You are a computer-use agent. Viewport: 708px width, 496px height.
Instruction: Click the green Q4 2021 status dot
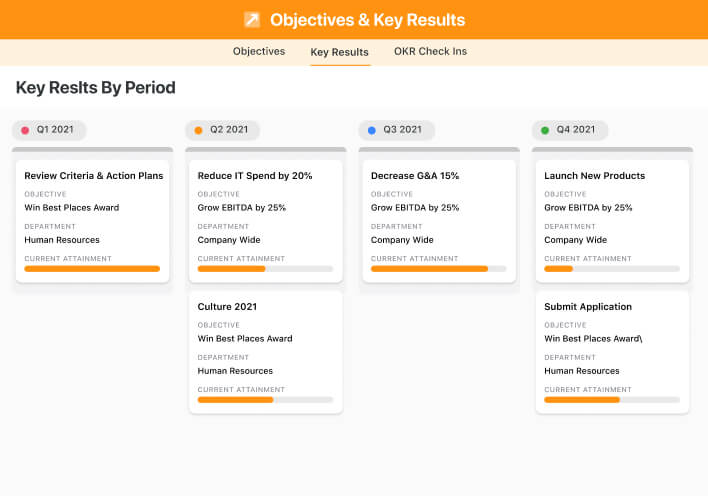(545, 130)
